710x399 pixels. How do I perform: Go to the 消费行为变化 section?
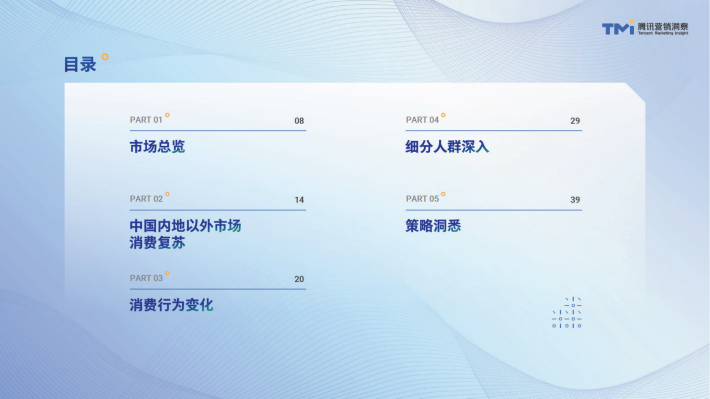(171, 305)
